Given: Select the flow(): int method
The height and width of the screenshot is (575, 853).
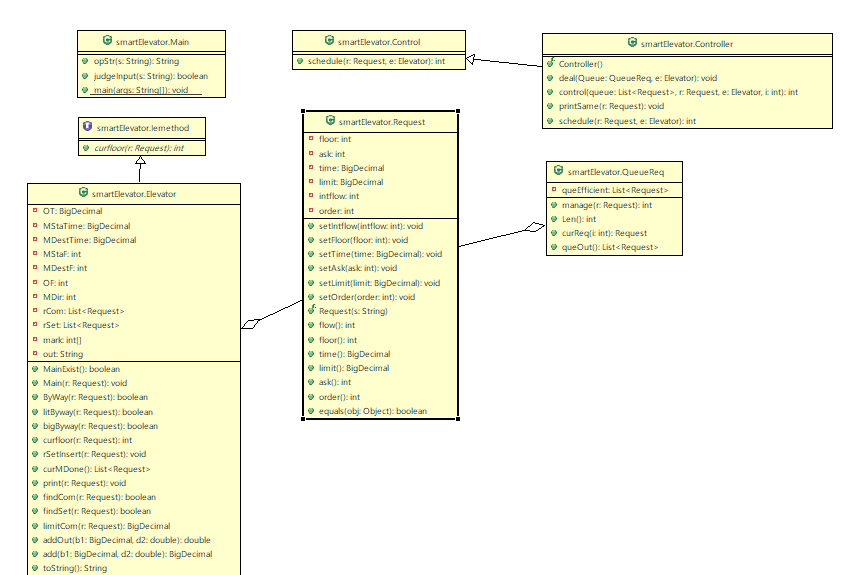Looking at the screenshot, I should click(337, 325).
